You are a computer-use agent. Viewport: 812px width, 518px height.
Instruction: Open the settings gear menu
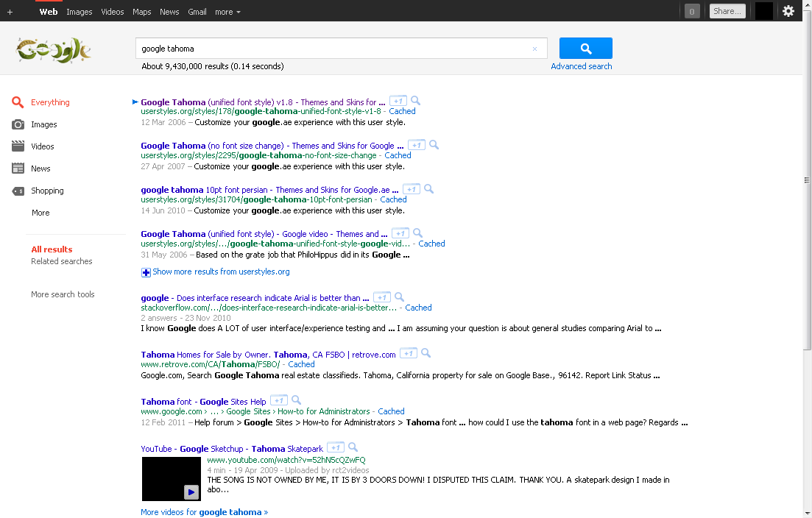click(788, 11)
